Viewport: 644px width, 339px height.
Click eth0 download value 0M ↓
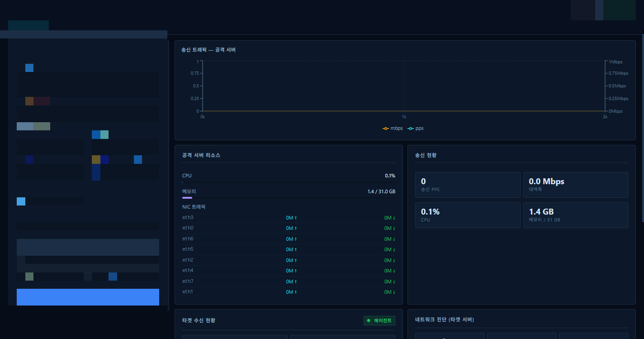[x=390, y=228]
